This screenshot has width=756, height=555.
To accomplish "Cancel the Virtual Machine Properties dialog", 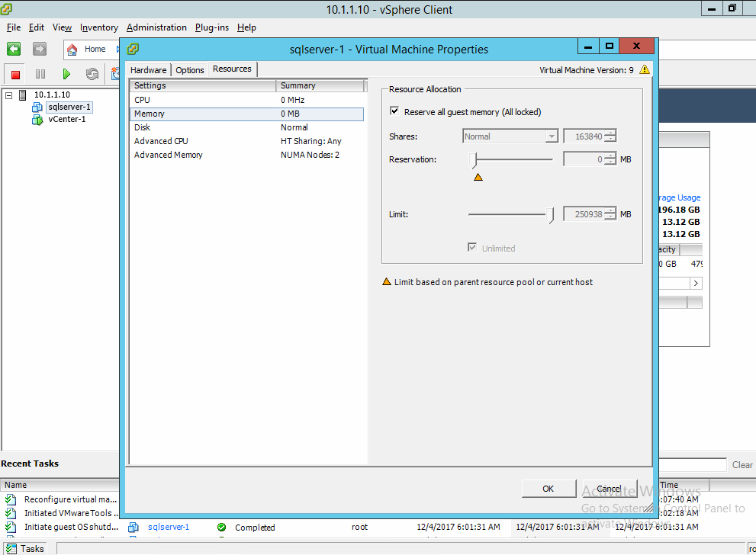I will [x=610, y=489].
